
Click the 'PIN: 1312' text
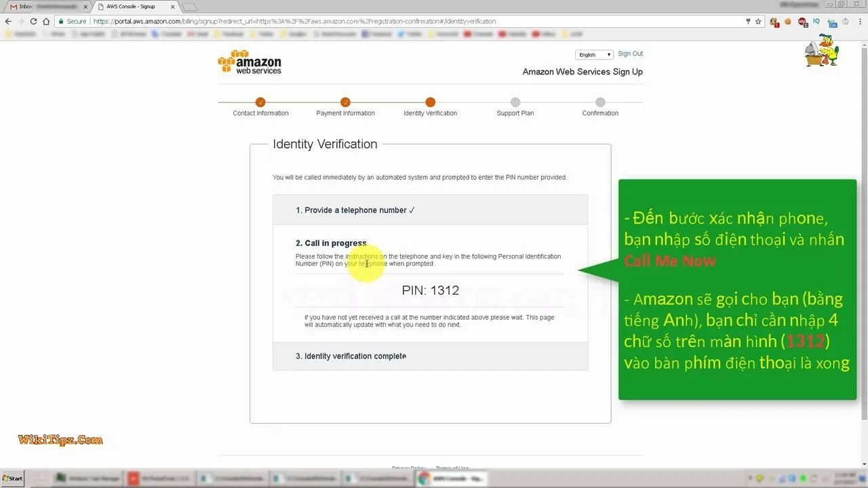click(431, 290)
